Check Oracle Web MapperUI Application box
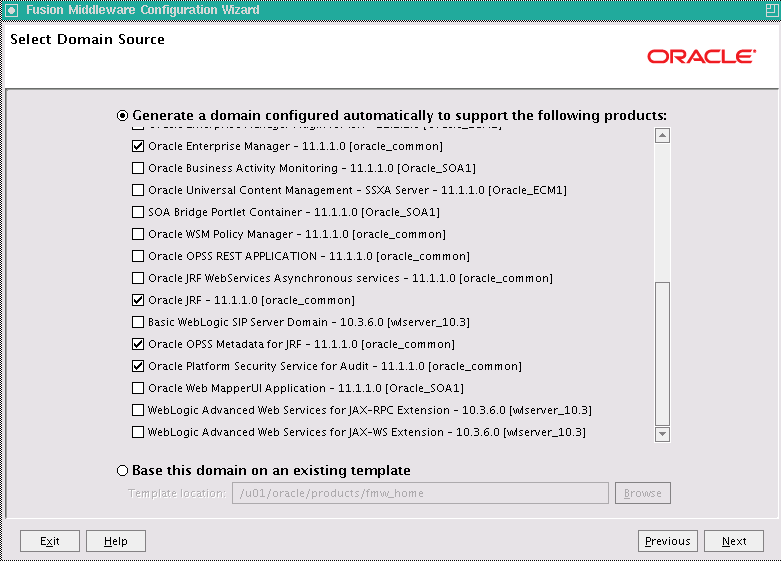This screenshot has height=561, width=781. (x=138, y=388)
